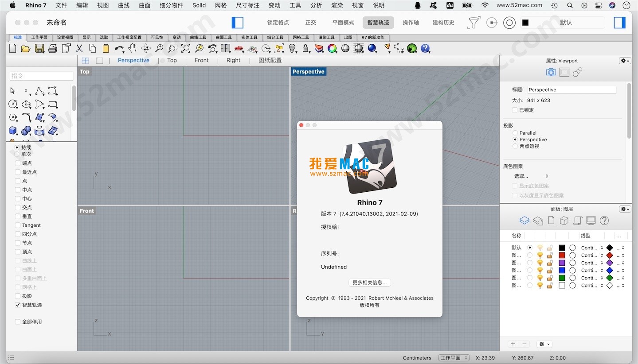
Task: Open the 选取 dropdown under 底色图案
Action: 530,176
